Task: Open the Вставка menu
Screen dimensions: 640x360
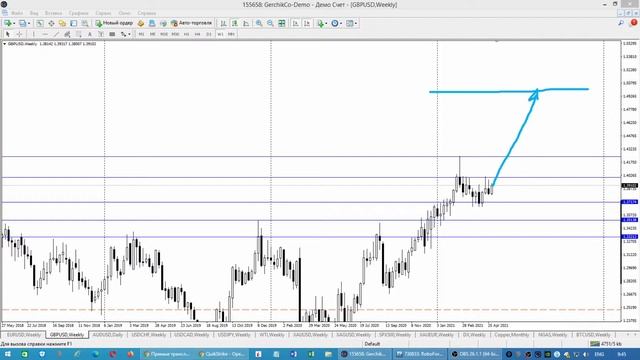Action: pos(53,13)
